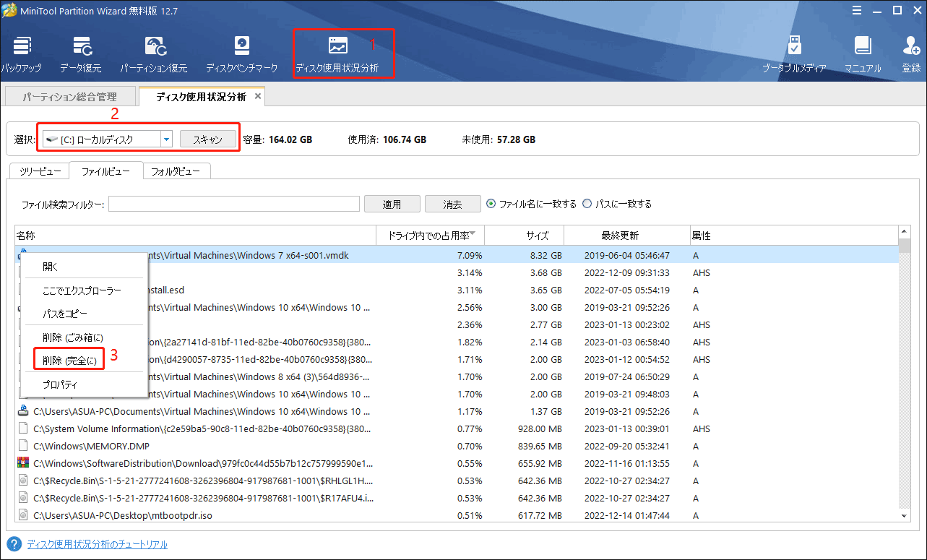The height and width of the screenshot is (560, 927).
Task: Click the スキャン scan button
Action: coord(208,138)
